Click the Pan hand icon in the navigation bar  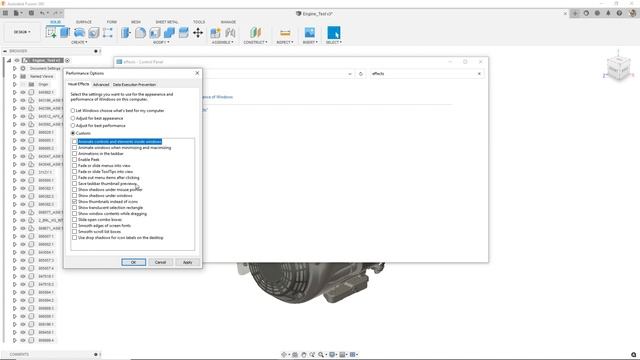(x=304, y=354)
